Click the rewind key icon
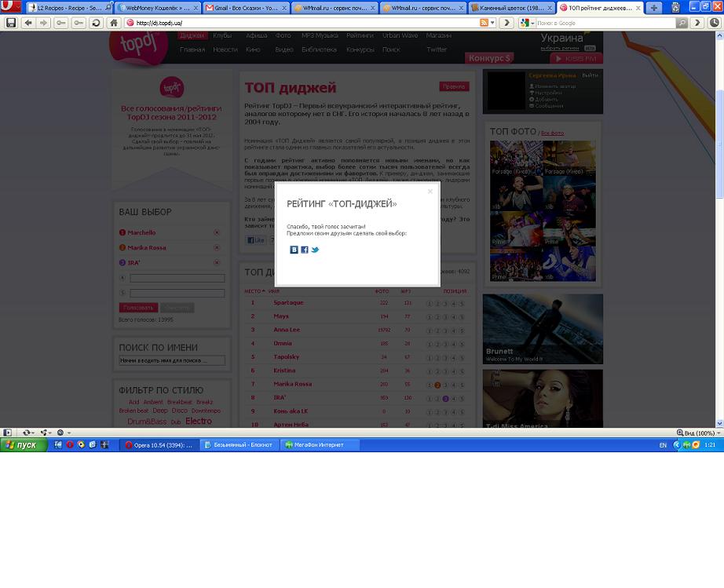Viewport: 724px width, 588px height. (x=61, y=23)
